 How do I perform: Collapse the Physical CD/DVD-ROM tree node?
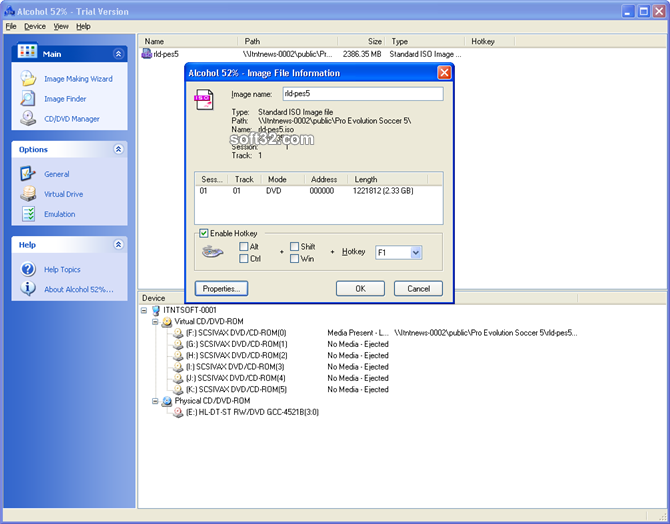(x=155, y=401)
